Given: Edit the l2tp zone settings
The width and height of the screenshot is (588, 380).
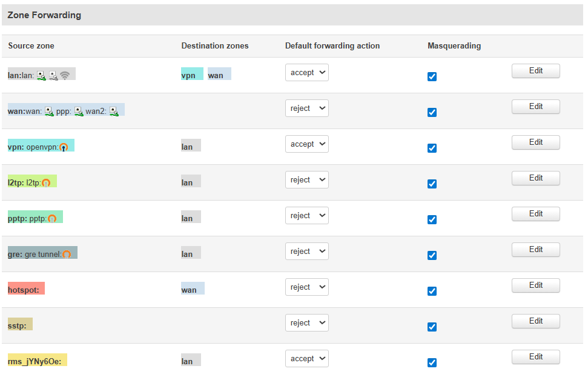Looking at the screenshot, I should 535,178.
